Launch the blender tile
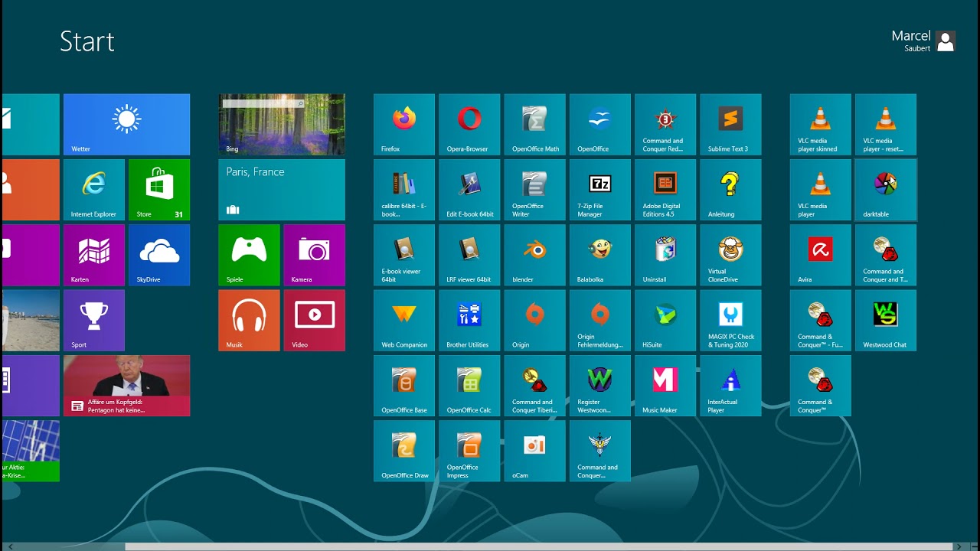980x551 pixels. coord(535,255)
